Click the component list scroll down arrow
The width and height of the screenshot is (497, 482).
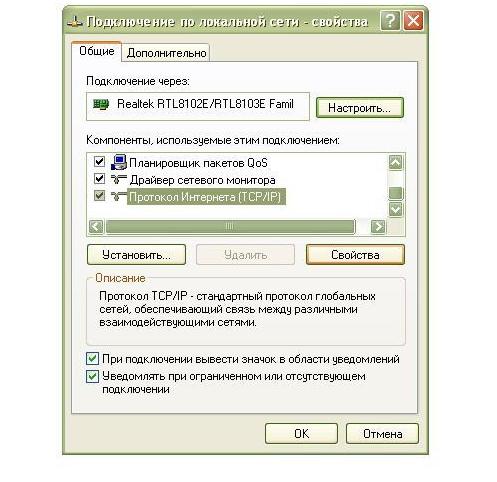[396, 210]
